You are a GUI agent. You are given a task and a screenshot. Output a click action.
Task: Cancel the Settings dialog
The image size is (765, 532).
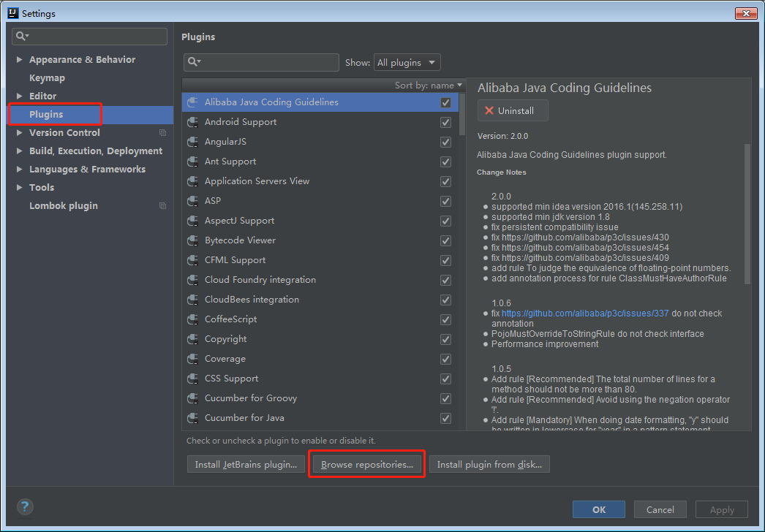tap(660, 509)
